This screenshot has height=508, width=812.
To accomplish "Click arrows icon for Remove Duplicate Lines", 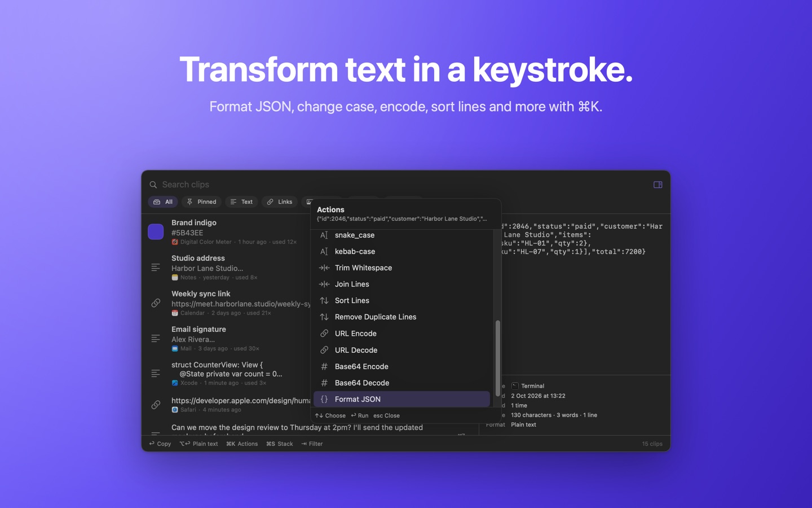I will (x=324, y=317).
